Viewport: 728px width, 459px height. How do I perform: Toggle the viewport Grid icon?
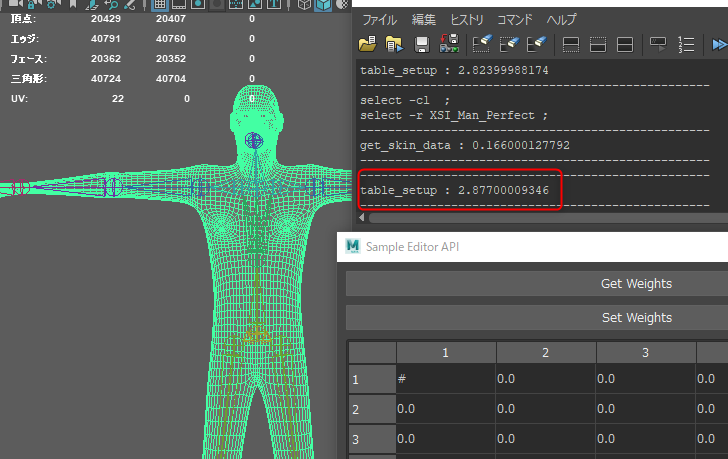160,4
